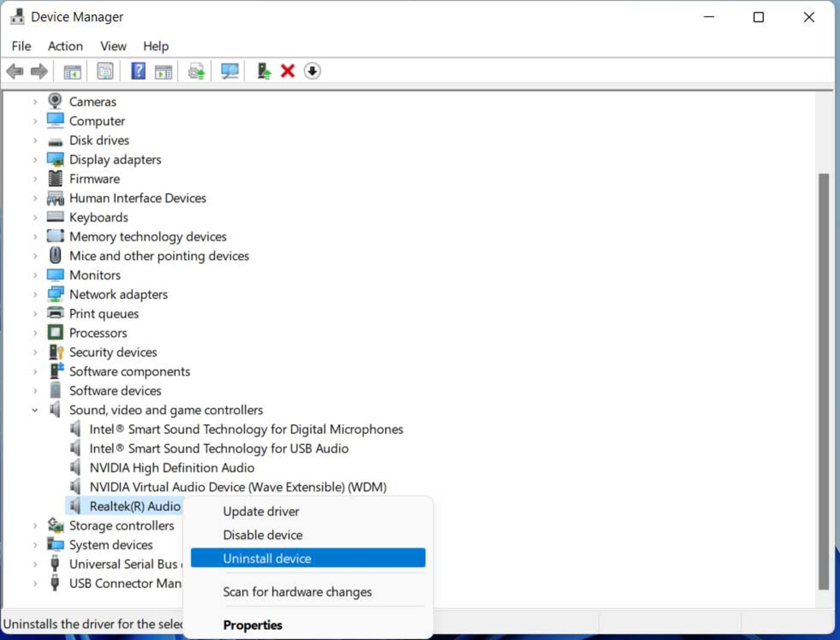The width and height of the screenshot is (840, 640).
Task: Choose Uninstall device from context menu
Action: tap(267, 558)
